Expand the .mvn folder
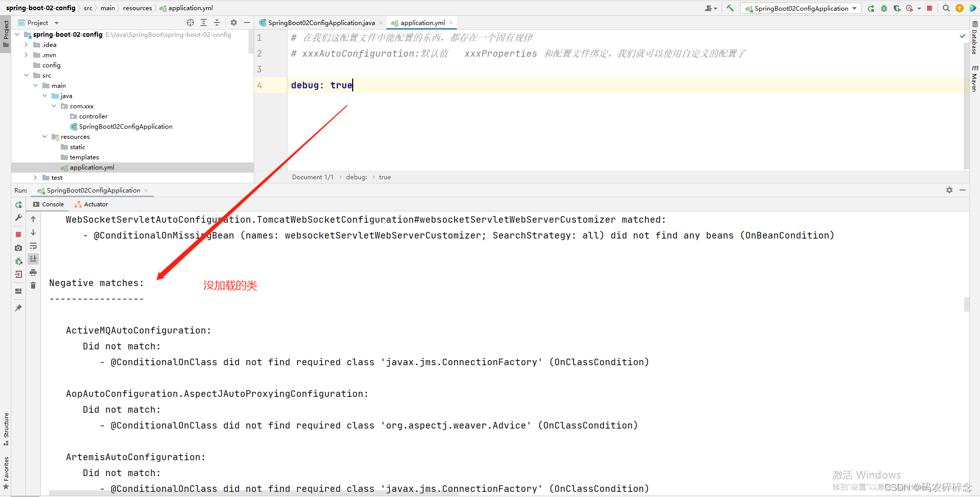 coord(27,55)
